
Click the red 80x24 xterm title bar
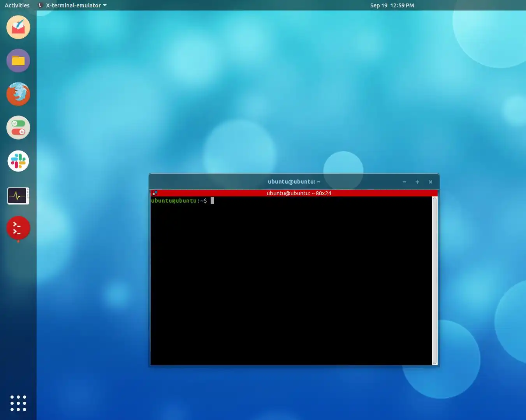[x=299, y=193]
